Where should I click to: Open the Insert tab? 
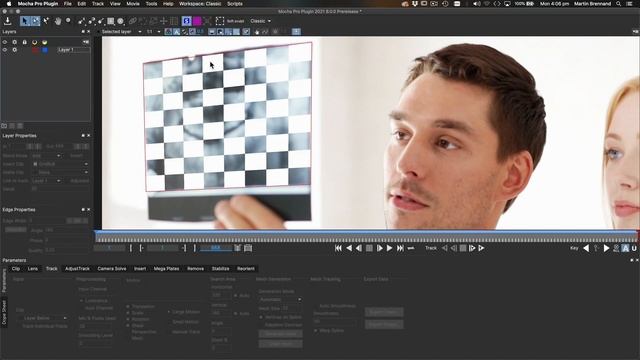[x=140, y=269]
